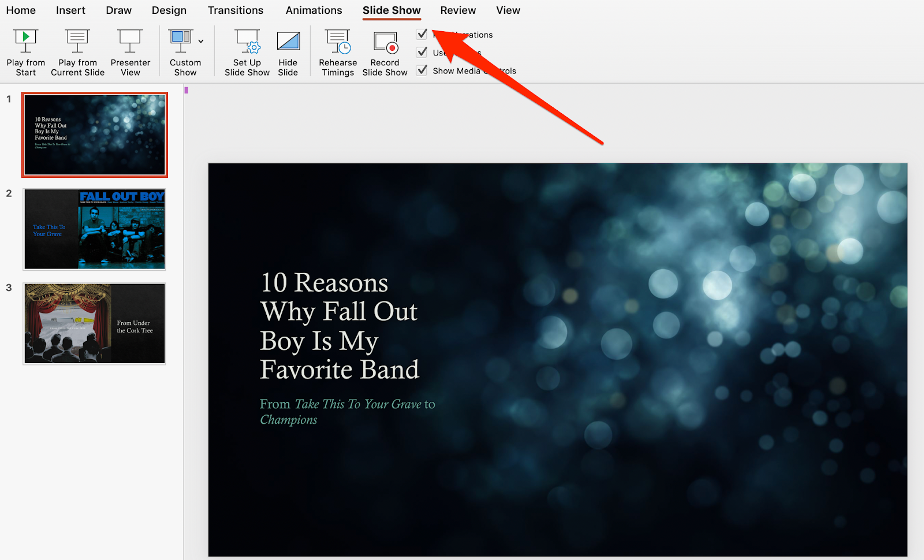Open Presenter View
The width and height of the screenshot is (924, 560).
pyautogui.click(x=130, y=53)
